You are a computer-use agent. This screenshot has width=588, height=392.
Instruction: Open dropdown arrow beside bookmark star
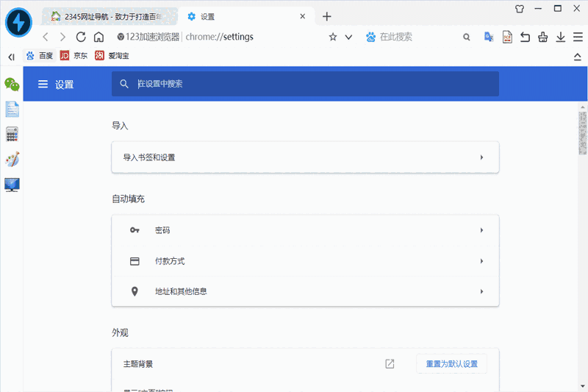coord(348,37)
